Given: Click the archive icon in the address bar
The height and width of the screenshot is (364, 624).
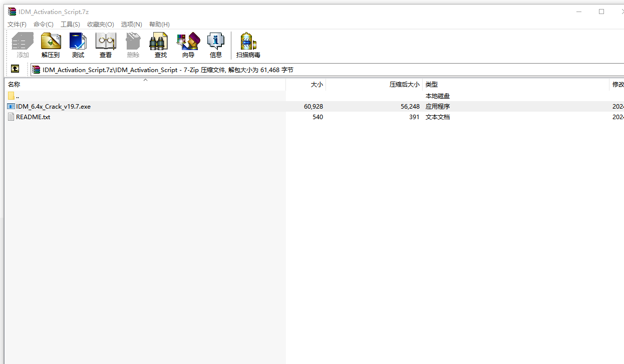Looking at the screenshot, I should [x=36, y=70].
